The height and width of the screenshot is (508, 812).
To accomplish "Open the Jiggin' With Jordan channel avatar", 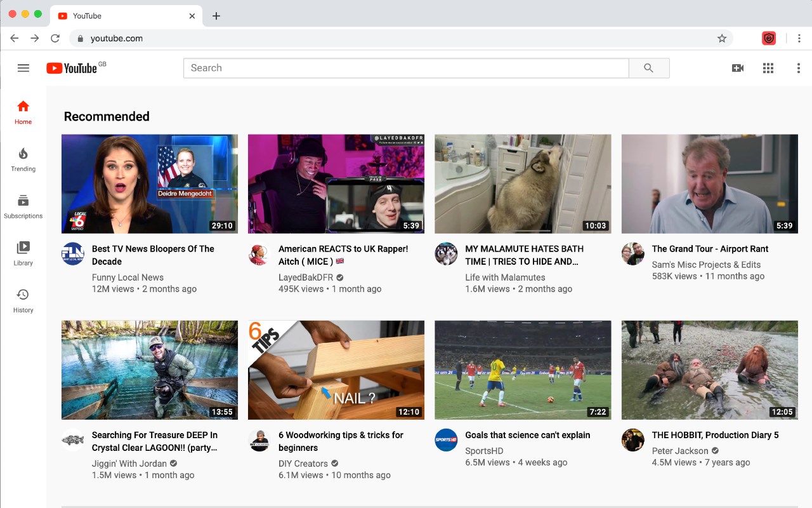I will click(73, 440).
